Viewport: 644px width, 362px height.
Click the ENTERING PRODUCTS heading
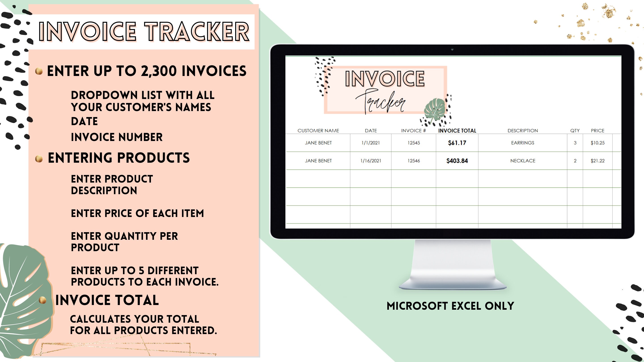pyautogui.click(x=119, y=158)
